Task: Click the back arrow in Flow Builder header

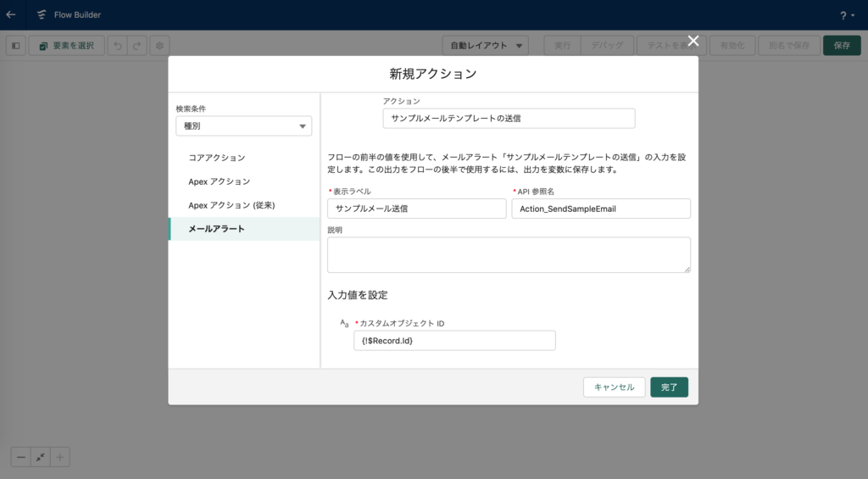Action: (x=11, y=14)
